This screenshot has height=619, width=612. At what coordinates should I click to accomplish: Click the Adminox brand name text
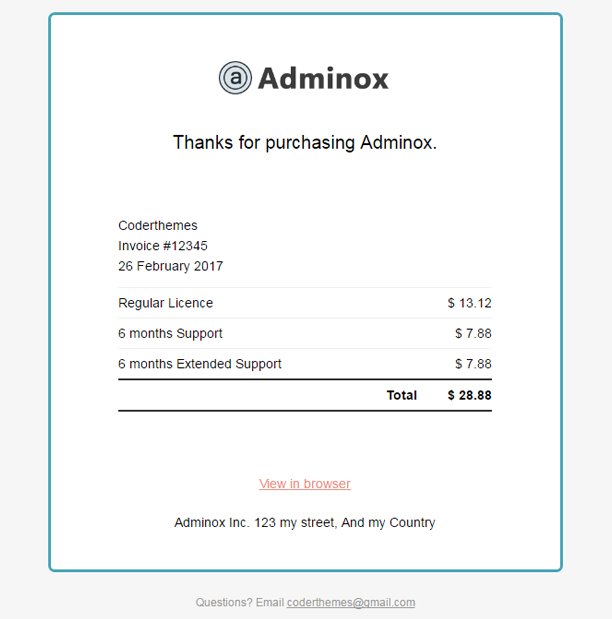pyautogui.click(x=323, y=78)
